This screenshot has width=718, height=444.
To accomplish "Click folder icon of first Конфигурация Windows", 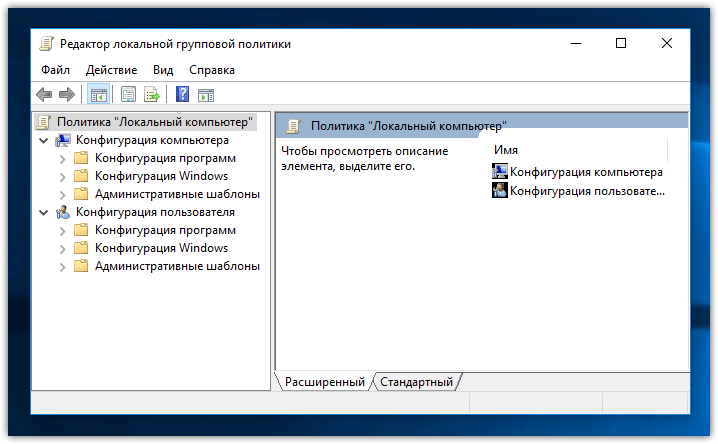I will point(81,176).
